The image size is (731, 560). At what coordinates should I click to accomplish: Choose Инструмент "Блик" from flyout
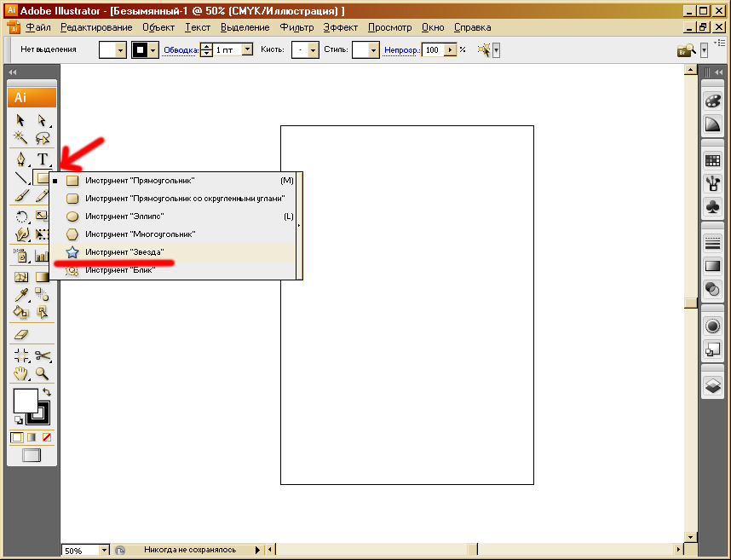(172, 270)
